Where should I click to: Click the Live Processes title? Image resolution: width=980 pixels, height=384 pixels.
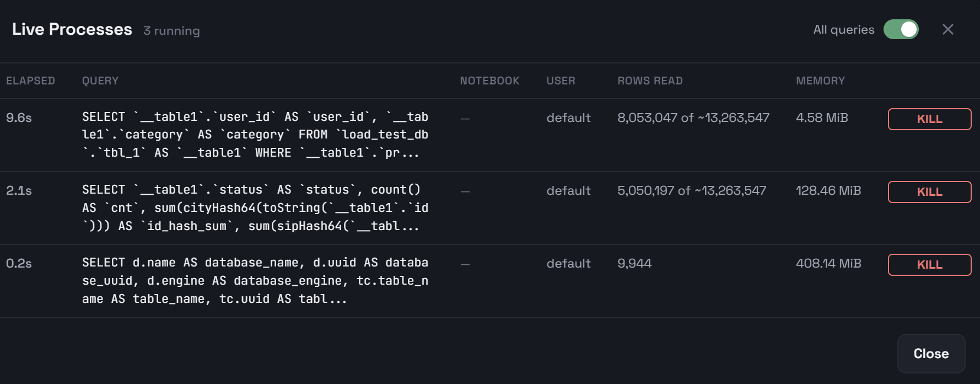coord(72,29)
